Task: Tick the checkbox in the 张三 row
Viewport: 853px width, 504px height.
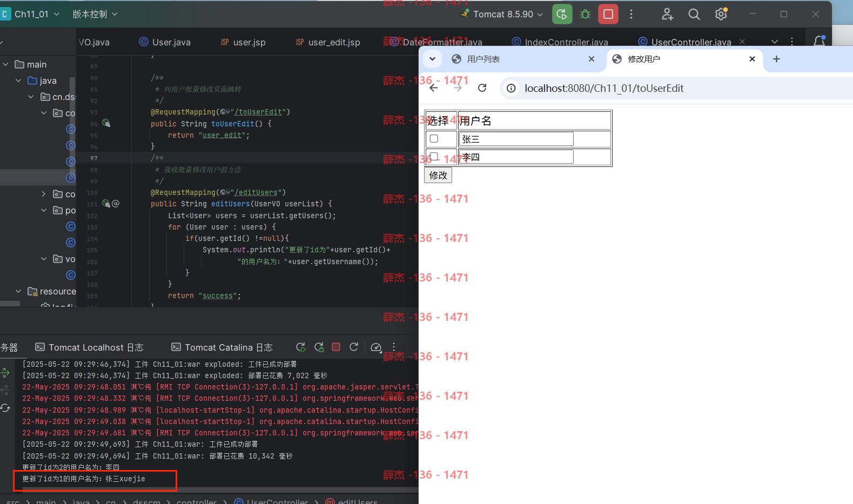Action: 434,139
